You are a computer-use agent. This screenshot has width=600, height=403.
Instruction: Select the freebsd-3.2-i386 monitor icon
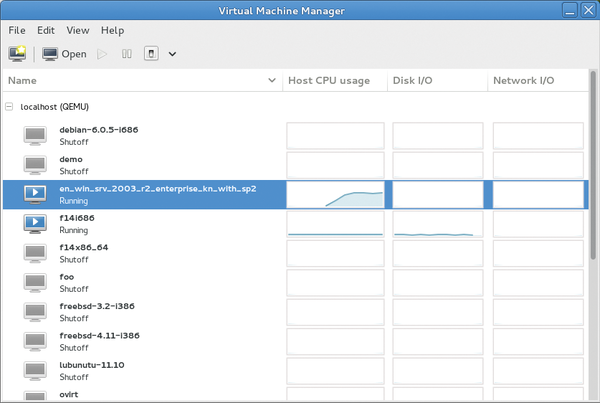pyautogui.click(x=35, y=312)
